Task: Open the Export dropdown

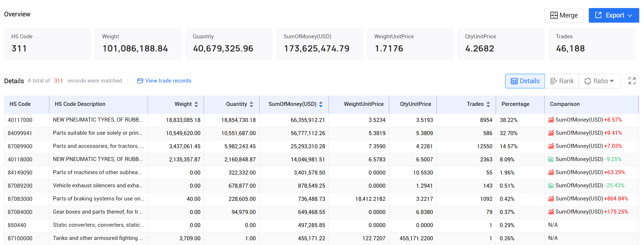Action: point(614,15)
